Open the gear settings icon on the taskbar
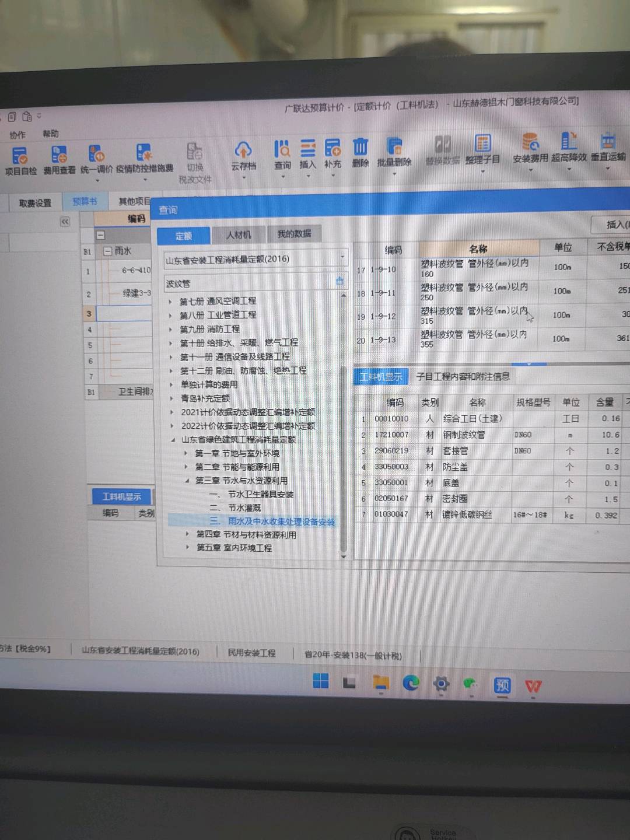Image resolution: width=630 pixels, height=840 pixels. click(x=442, y=683)
